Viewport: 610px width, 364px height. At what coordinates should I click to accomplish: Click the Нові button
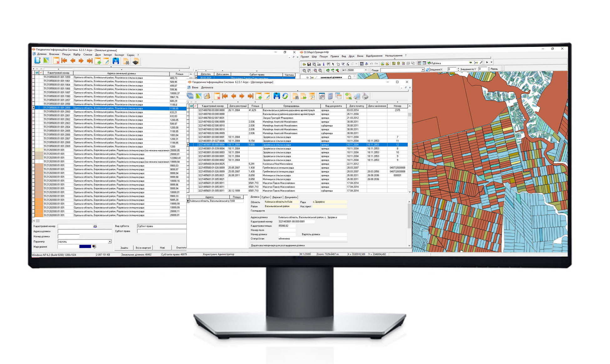162,247
